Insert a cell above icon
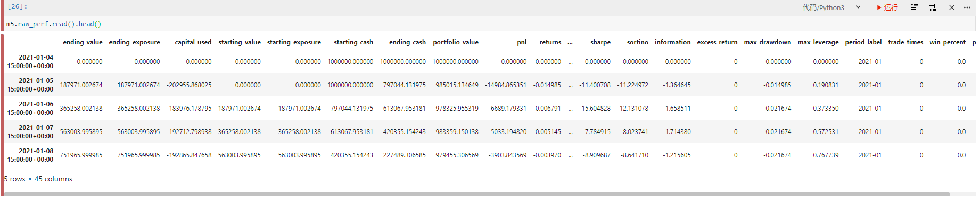The width and height of the screenshot is (980, 199). coord(914,7)
